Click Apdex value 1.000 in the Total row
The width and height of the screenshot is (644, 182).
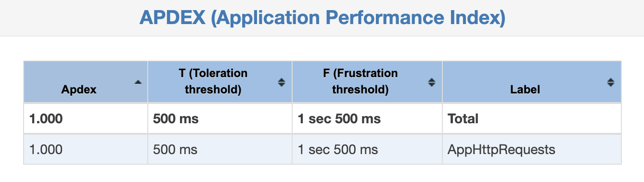click(46, 118)
